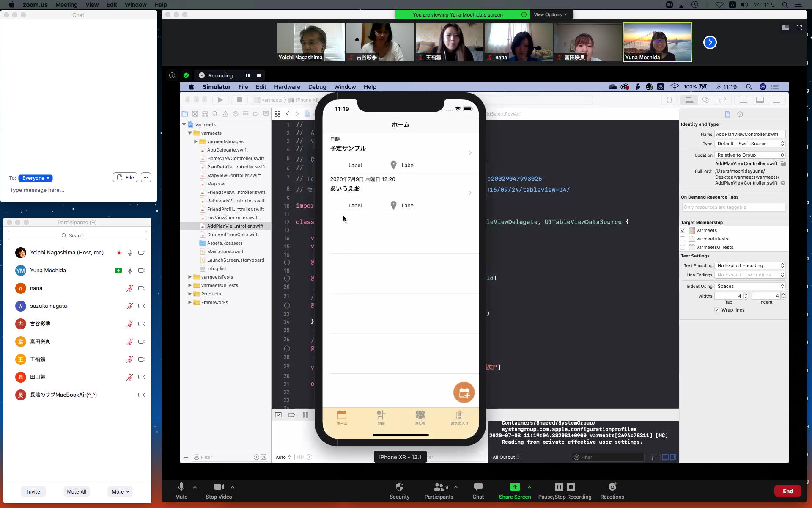
Task: Open the Text Encoding dropdown
Action: tap(750, 265)
